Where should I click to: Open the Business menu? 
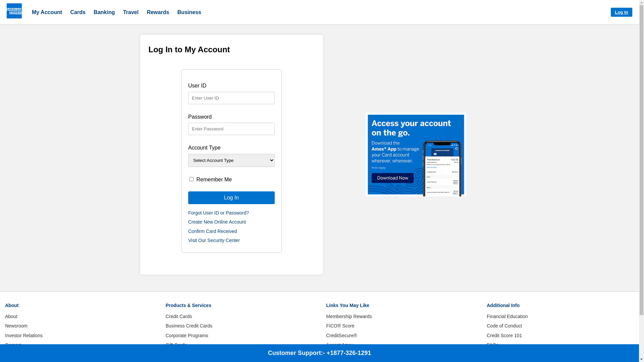(x=189, y=12)
